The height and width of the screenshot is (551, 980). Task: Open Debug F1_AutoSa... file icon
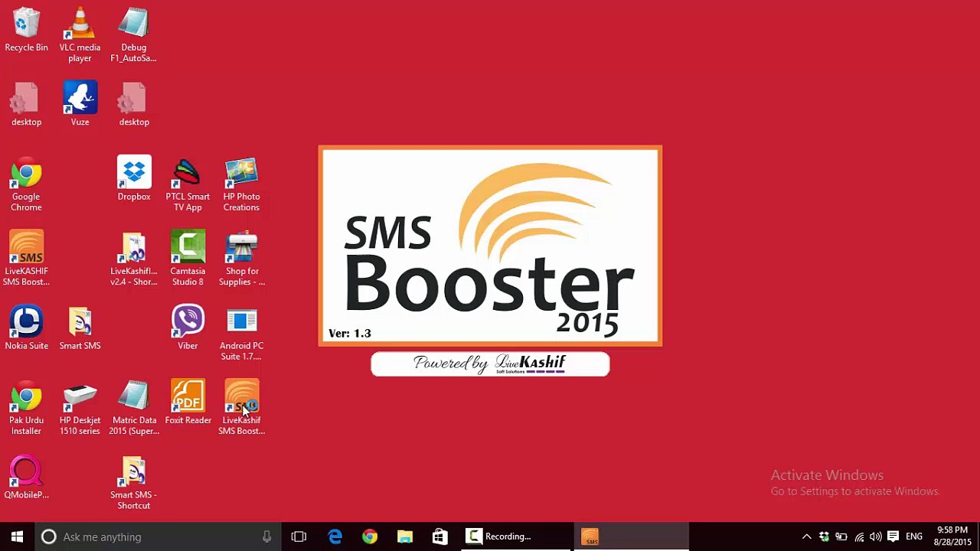pyautogui.click(x=133, y=34)
